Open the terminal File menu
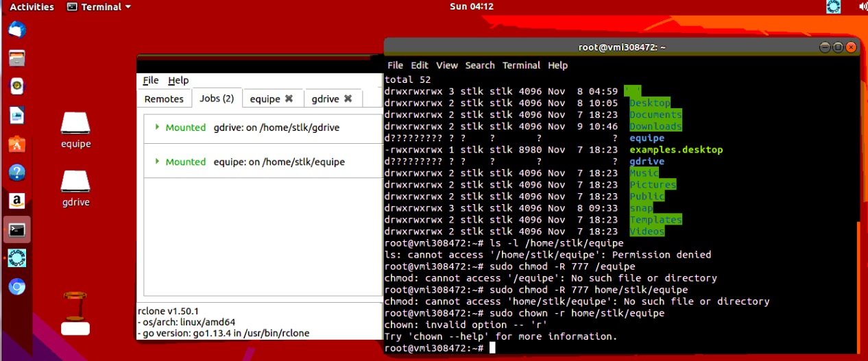 tap(396, 65)
